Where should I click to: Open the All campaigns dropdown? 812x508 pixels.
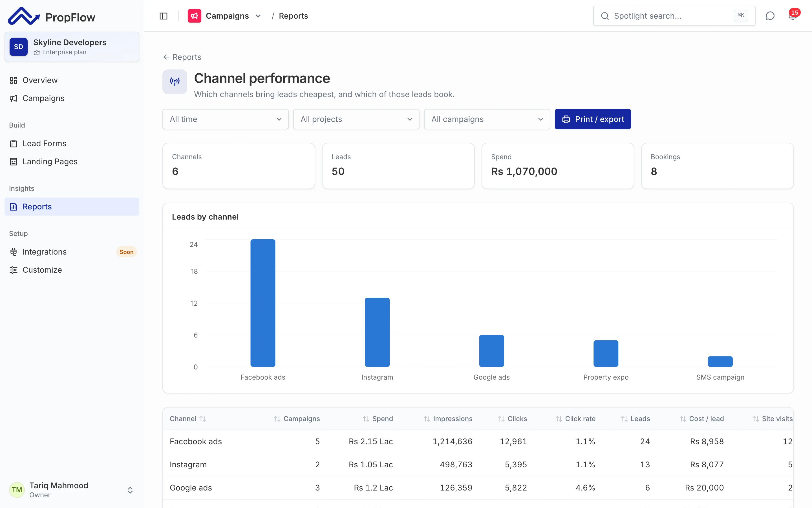click(487, 119)
